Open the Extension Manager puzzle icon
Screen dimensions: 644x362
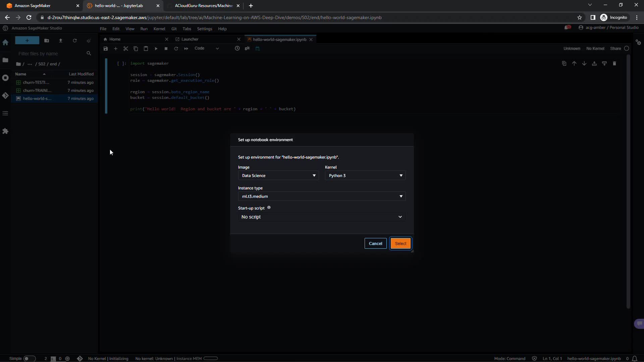pyautogui.click(x=5, y=131)
